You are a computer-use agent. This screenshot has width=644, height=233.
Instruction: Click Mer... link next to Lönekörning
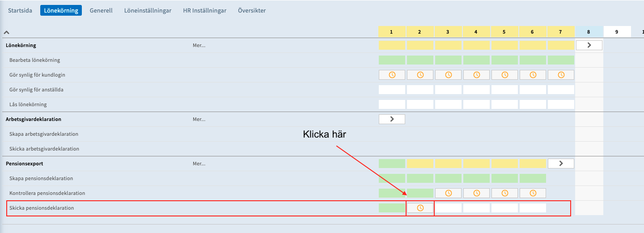click(199, 45)
